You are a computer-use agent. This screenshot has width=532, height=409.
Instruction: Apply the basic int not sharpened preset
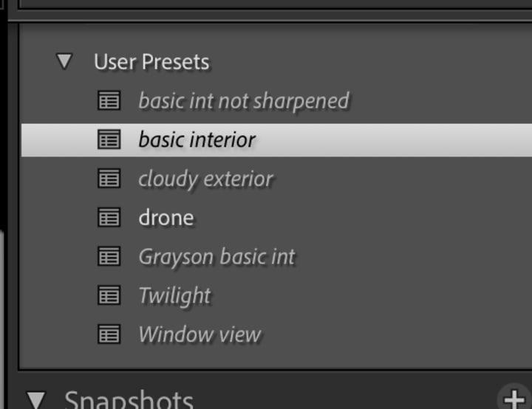(x=243, y=100)
